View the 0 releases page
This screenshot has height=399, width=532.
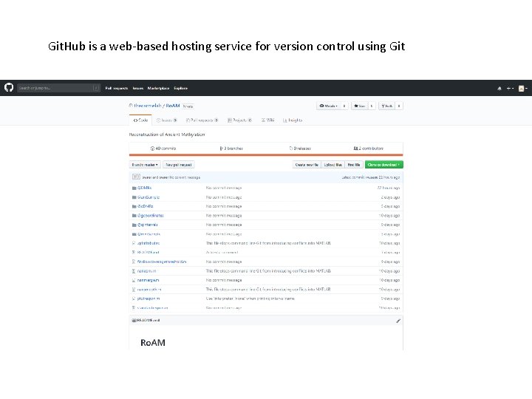[x=300, y=149]
